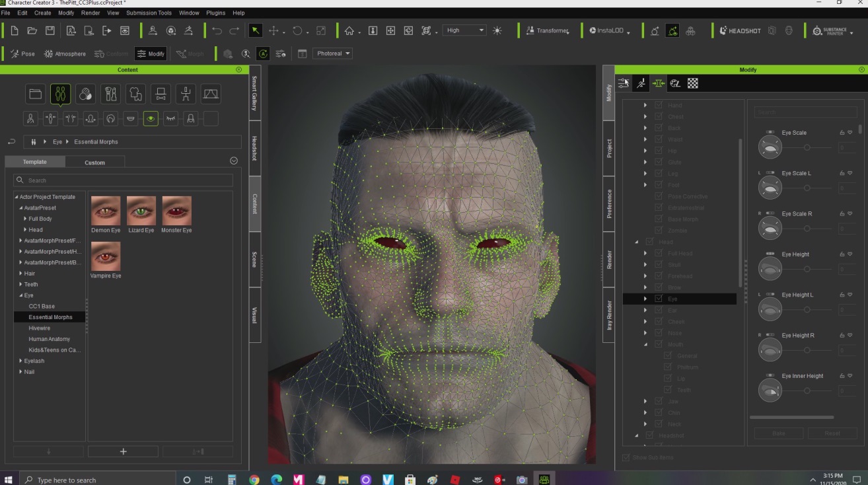Expand the Eyelash node in template tree
Screen dimensions: 868x485
tap(20, 361)
